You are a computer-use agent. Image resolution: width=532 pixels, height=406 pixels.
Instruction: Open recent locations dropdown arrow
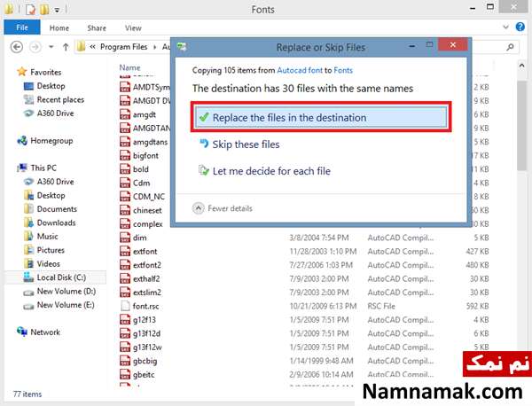click(x=51, y=47)
